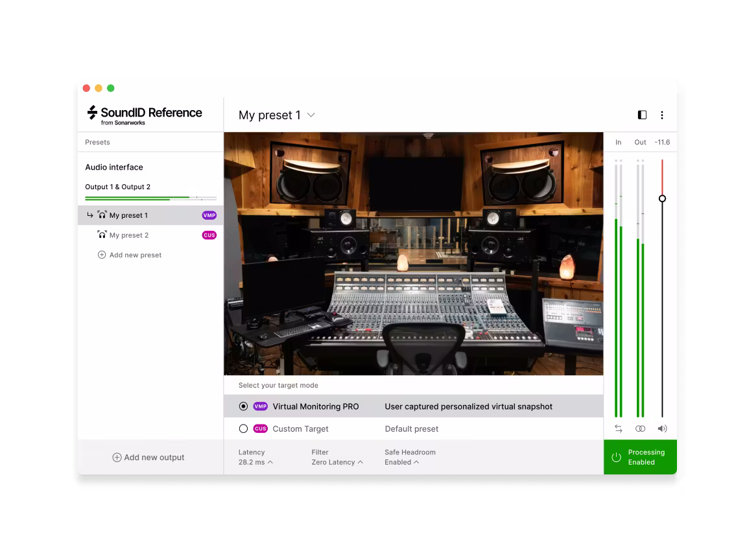Open the sidebar layout toggle icon top right
747x560 pixels.
tap(641, 115)
